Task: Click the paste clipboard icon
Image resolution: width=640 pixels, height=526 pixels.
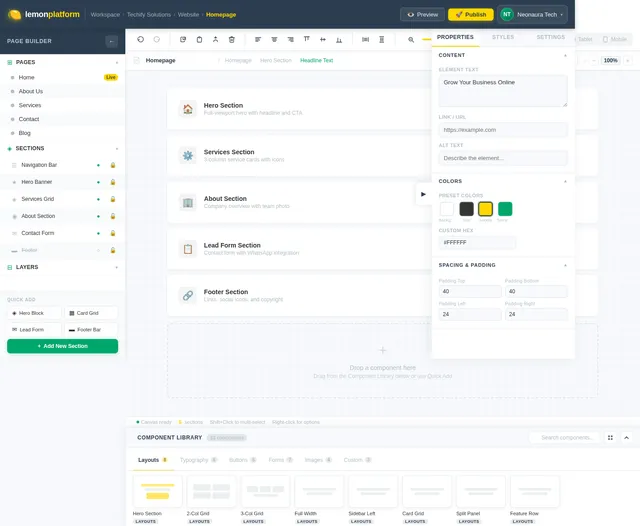Action: (199, 39)
